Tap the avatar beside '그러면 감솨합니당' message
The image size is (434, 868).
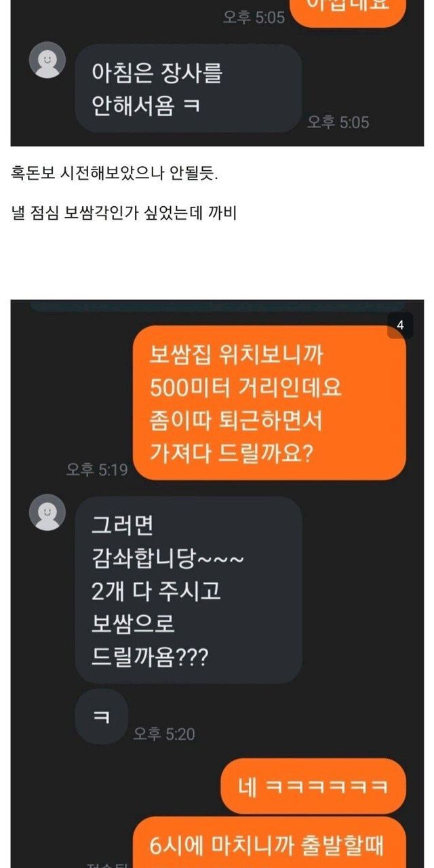click(x=47, y=513)
